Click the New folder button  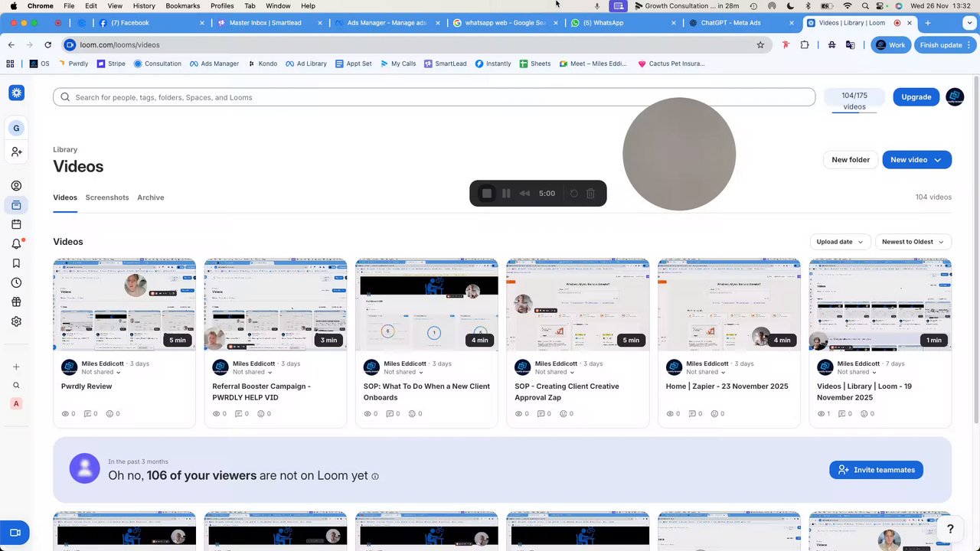(851, 159)
